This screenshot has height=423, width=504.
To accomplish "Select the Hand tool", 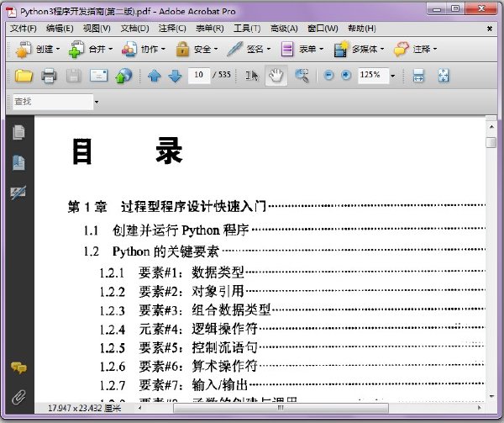I will pos(276,76).
